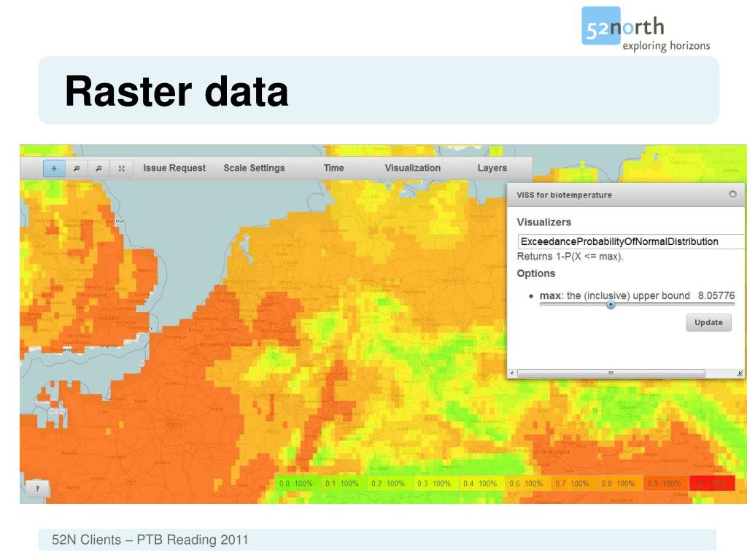Click the dialog's horizontal scrollbar
The image size is (747, 560).
[x=611, y=373]
